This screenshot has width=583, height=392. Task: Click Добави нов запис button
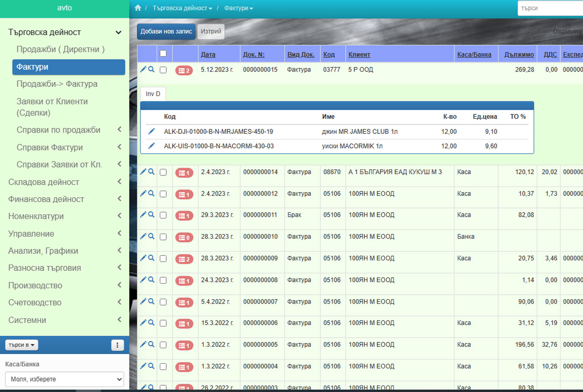coord(166,32)
